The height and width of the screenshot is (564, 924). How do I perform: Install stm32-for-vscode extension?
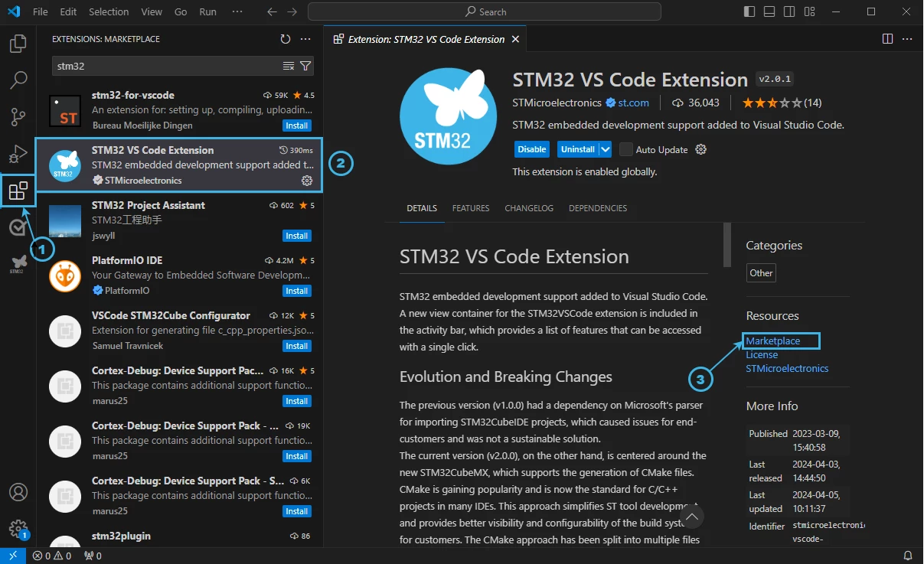(297, 126)
